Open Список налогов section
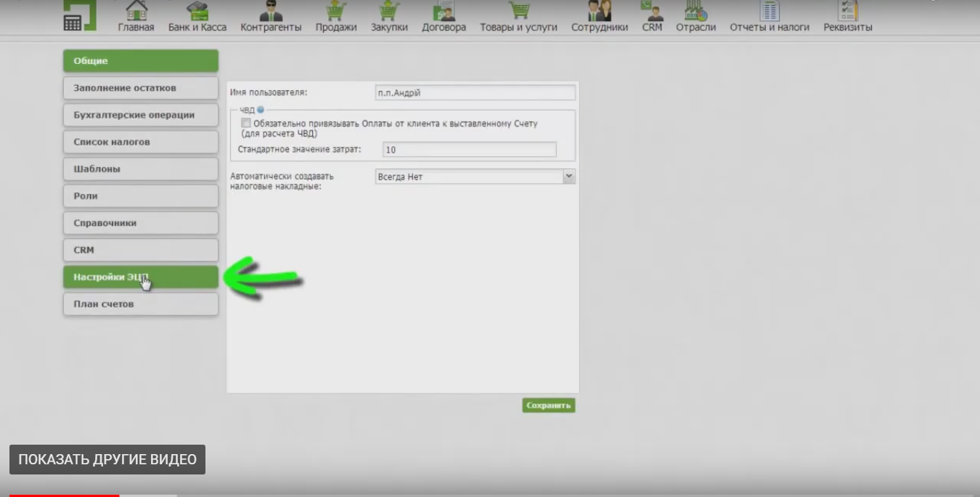This screenshot has width=980, height=497. (x=141, y=142)
